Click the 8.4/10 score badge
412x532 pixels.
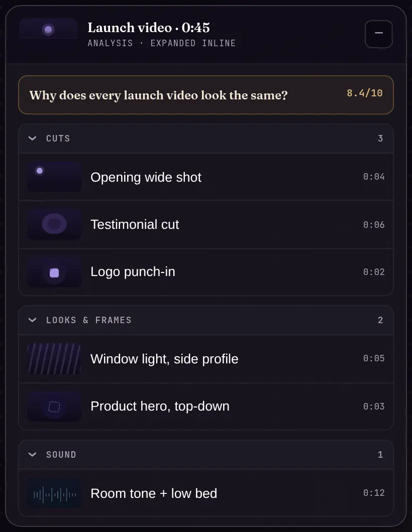coord(364,93)
